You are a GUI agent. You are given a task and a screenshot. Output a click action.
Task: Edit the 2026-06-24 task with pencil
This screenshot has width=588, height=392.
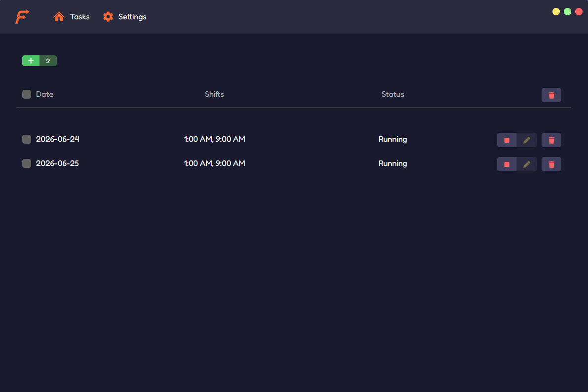click(526, 140)
